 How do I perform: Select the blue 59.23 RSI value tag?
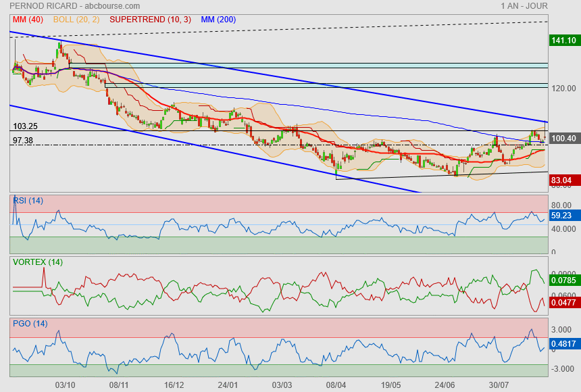click(562, 216)
